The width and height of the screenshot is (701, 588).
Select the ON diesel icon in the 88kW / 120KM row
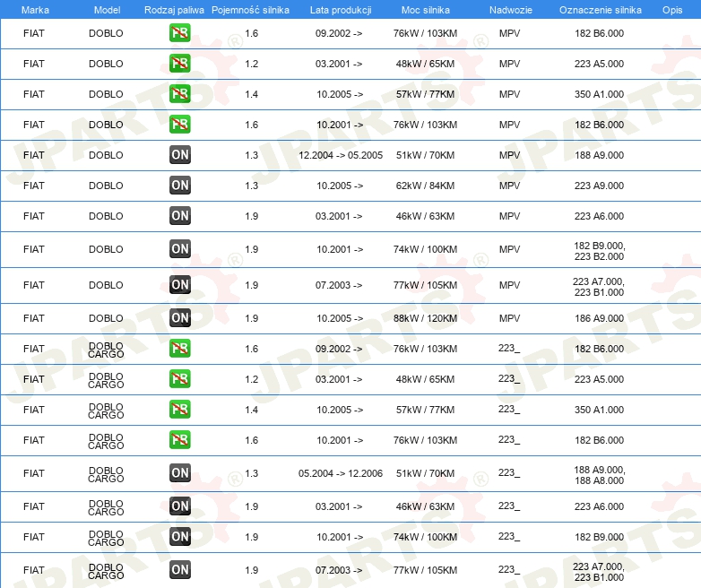click(179, 318)
